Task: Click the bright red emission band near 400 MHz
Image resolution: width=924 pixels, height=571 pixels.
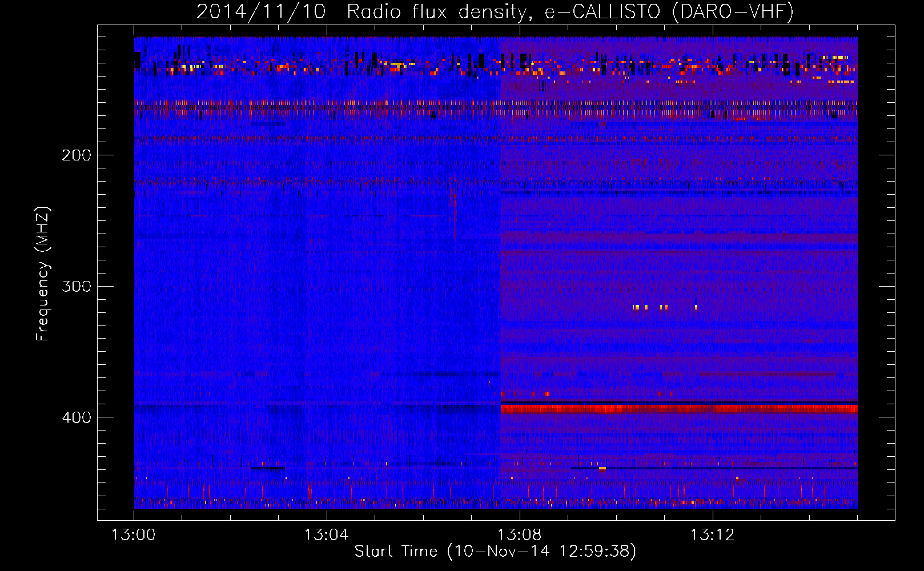Action: pos(679,408)
